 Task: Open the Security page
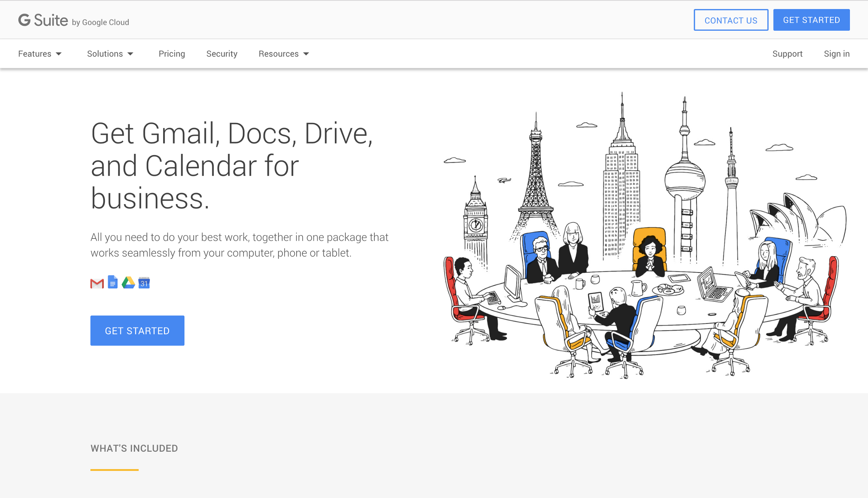(222, 54)
